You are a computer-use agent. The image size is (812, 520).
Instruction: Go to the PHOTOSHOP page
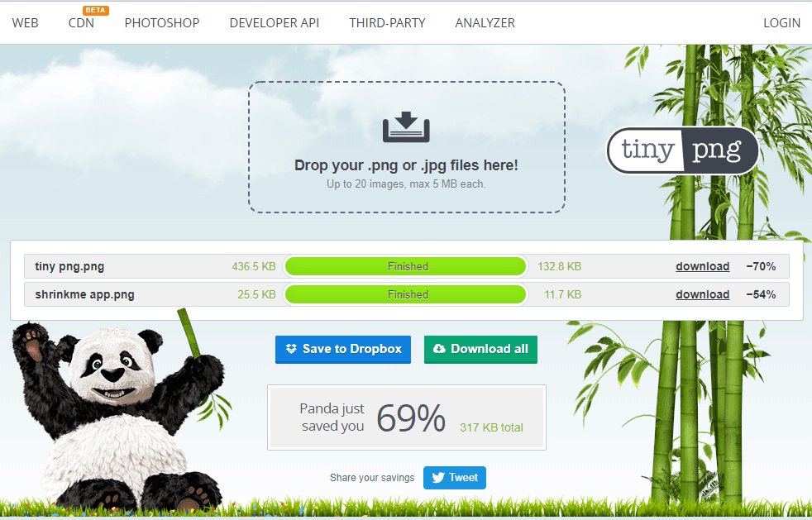point(162,23)
